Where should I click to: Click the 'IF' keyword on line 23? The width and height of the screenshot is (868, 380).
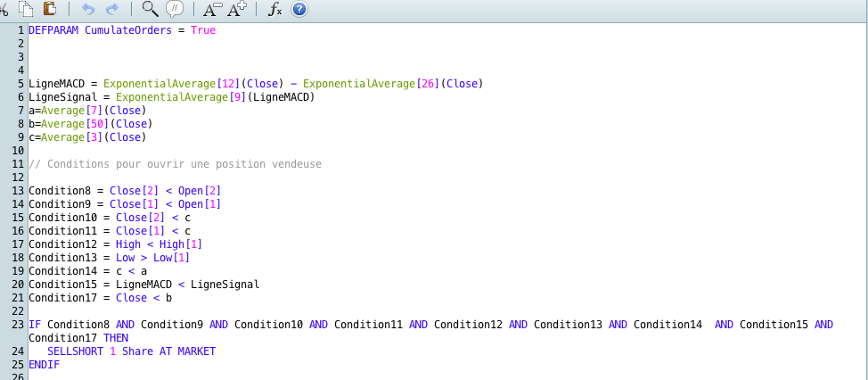35,324
